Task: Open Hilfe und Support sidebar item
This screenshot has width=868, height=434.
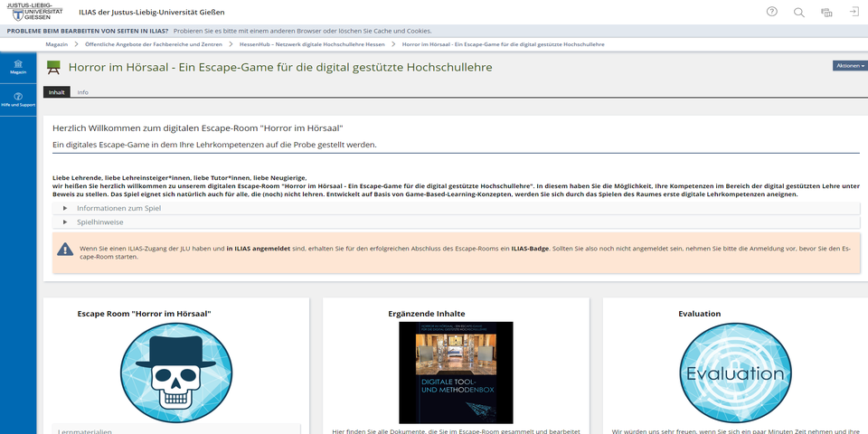Action: [18, 99]
